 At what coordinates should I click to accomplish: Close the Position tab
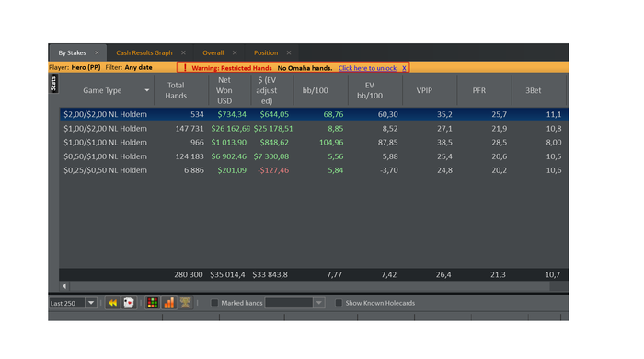(x=289, y=52)
